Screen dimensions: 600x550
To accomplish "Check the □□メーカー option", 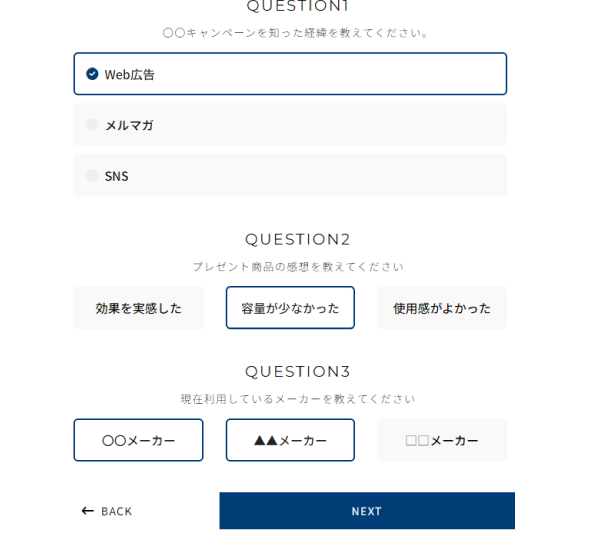I will click(x=442, y=440).
